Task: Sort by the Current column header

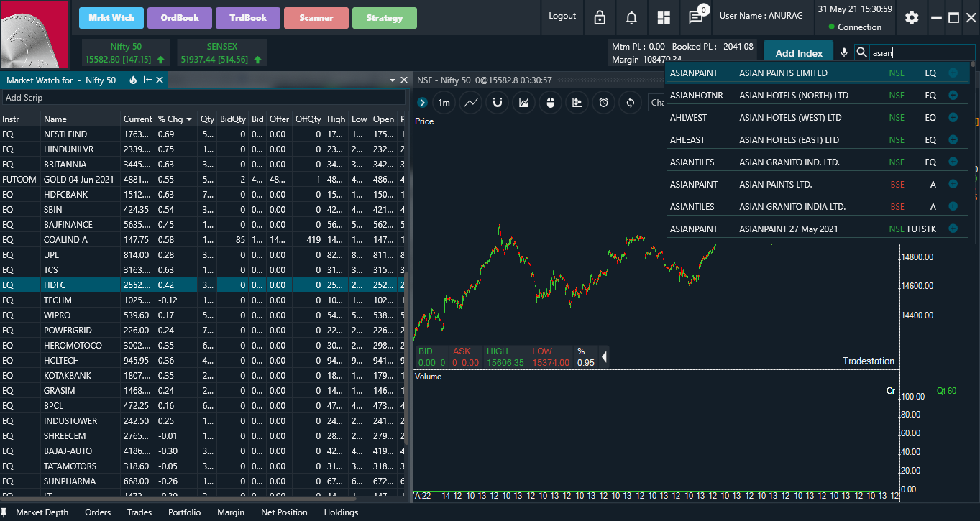Action: tap(137, 119)
